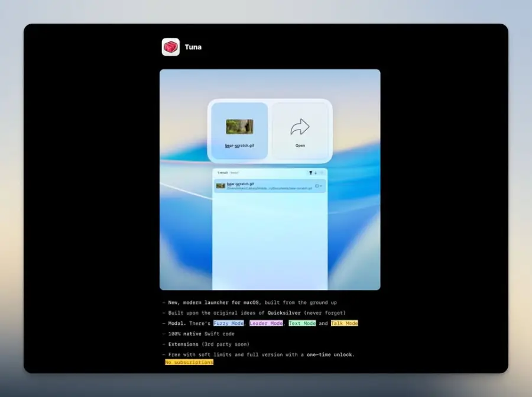
Task: Click the Open action arrow icon
Action: point(300,127)
